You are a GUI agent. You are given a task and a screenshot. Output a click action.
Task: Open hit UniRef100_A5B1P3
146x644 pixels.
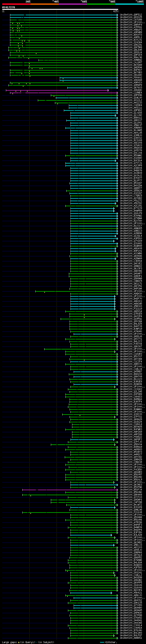click(131, 30)
